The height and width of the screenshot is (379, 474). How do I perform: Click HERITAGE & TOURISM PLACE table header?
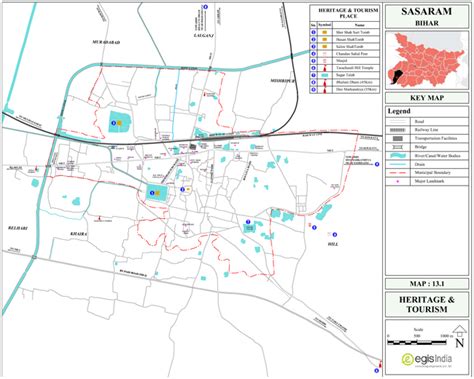click(x=348, y=13)
